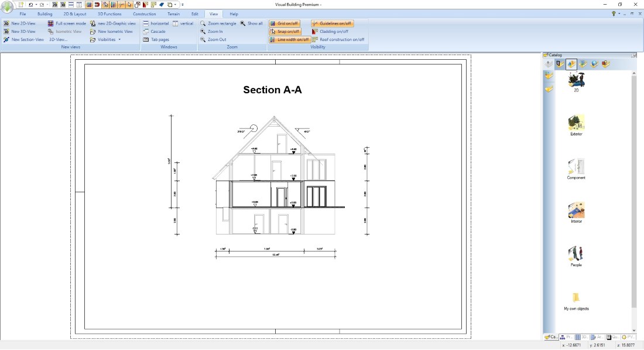Open the People catalog folder
The width and height of the screenshot is (644, 350).
coord(576,254)
